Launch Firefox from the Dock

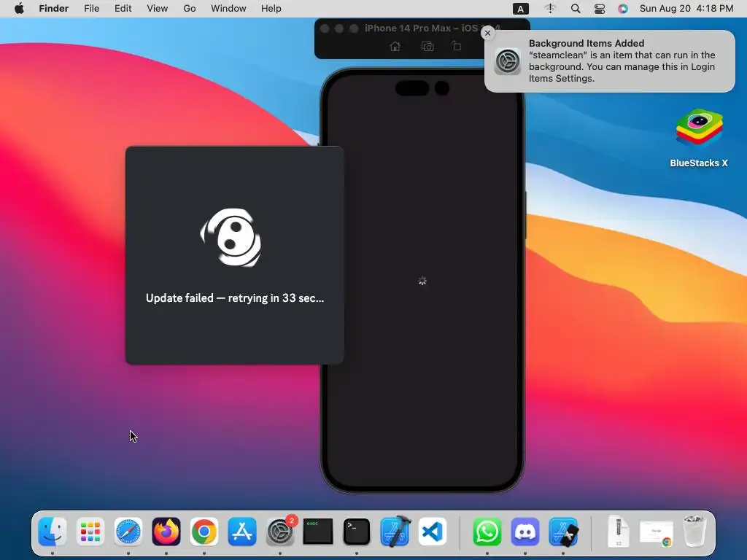(166, 532)
